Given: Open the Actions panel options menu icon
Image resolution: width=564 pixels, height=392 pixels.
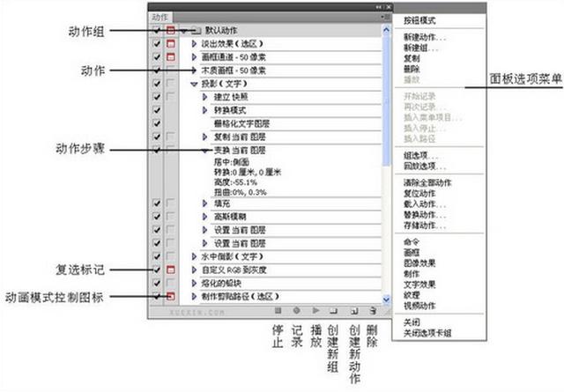Looking at the screenshot, I should click(x=385, y=17).
